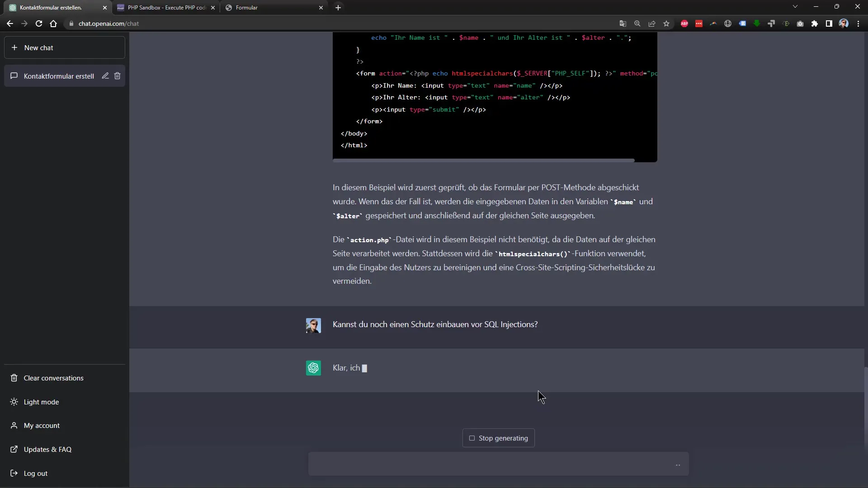This screenshot has height=488, width=868.
Task: Click the Clear conversations menu item
Action: [54, 378]
